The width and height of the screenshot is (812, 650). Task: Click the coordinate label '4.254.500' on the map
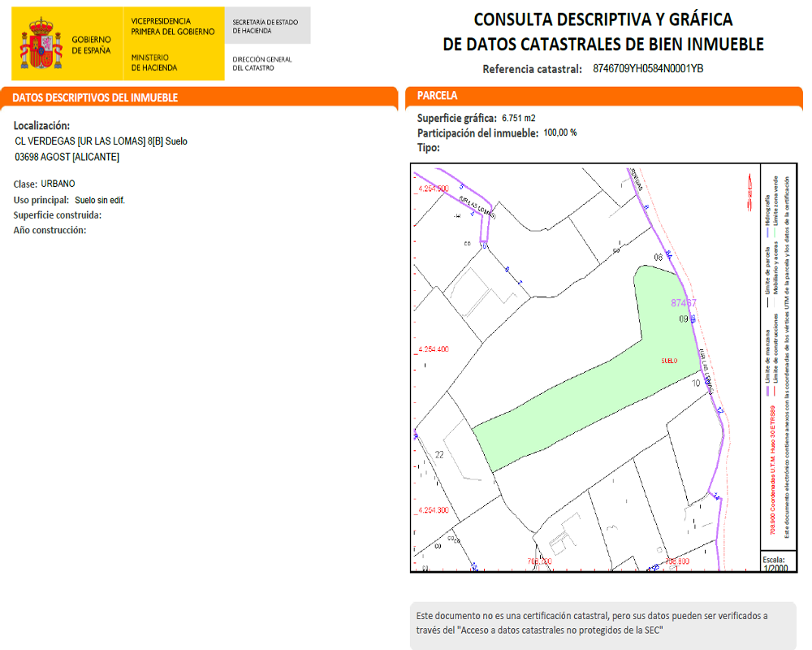[433, 188]
